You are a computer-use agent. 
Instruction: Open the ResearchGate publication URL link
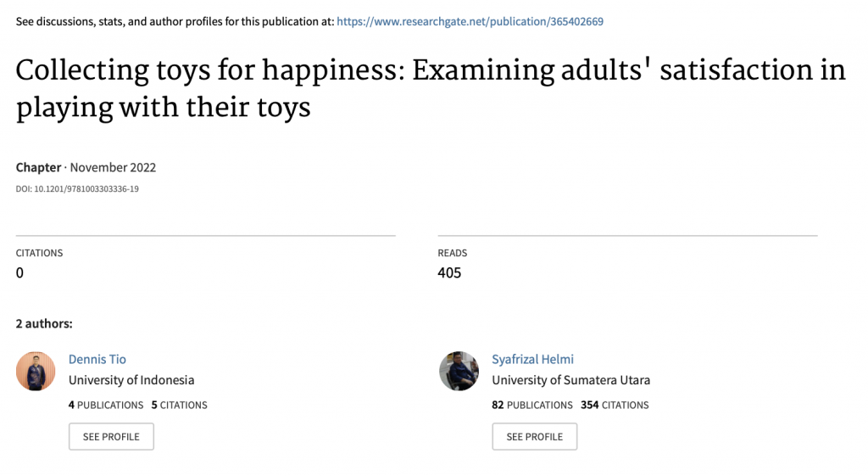[470, 21]
